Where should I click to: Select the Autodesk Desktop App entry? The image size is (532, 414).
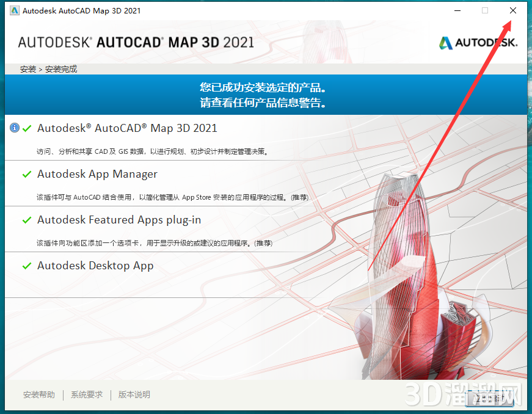click(x=95, y=266)
